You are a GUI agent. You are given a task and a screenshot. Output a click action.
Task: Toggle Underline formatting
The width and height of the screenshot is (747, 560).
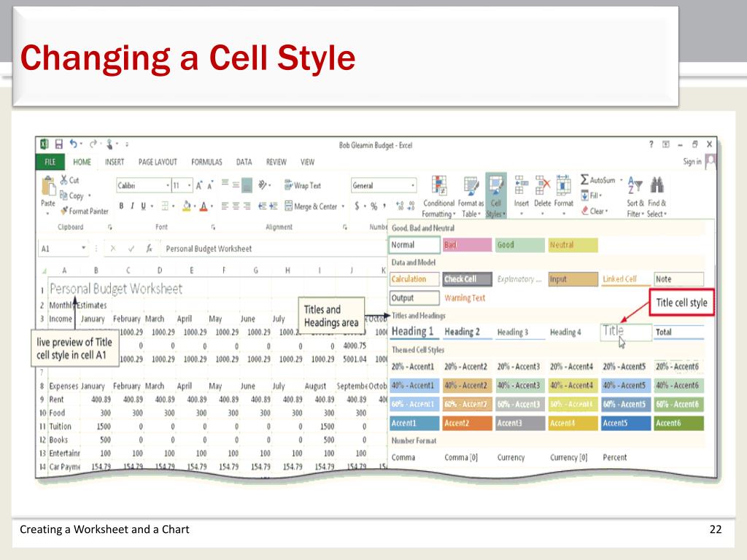(x=143, y=206)
